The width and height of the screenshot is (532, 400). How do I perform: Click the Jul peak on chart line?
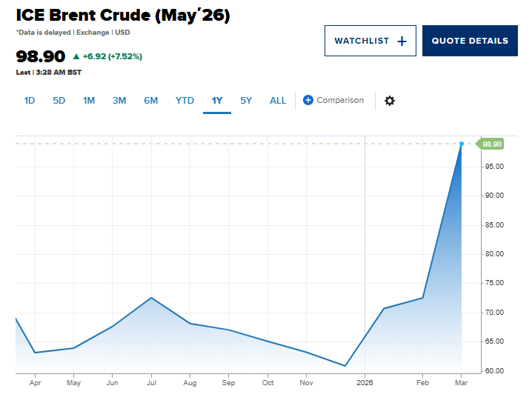coord(151,298)
